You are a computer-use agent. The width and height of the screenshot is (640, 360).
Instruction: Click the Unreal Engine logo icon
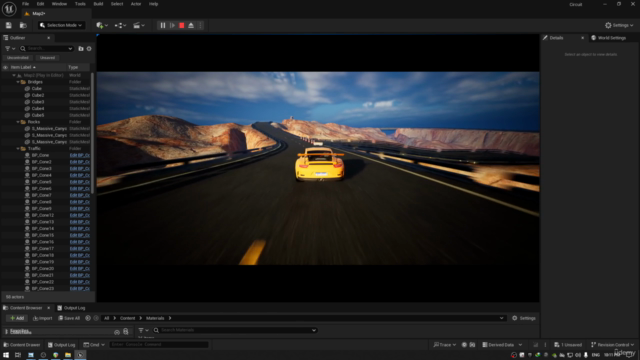[x=9, y=9]
